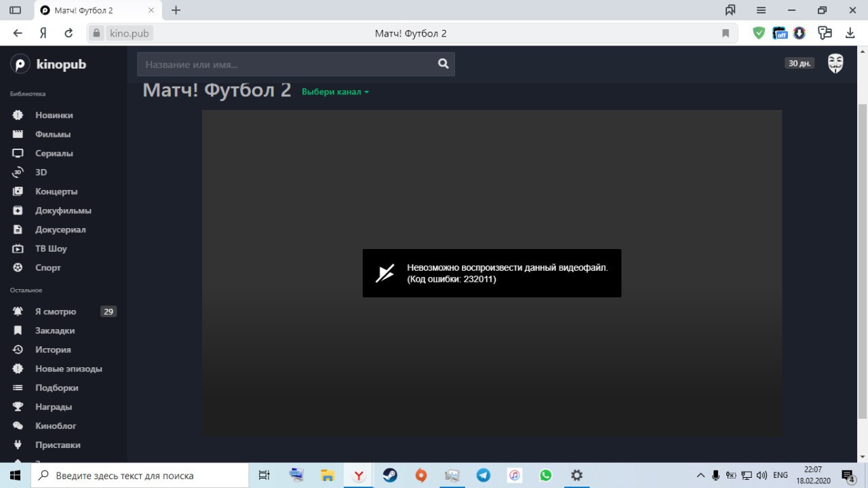Open the user avatar menu
Viewport: 868px width, 488px height.
[835, 64]
